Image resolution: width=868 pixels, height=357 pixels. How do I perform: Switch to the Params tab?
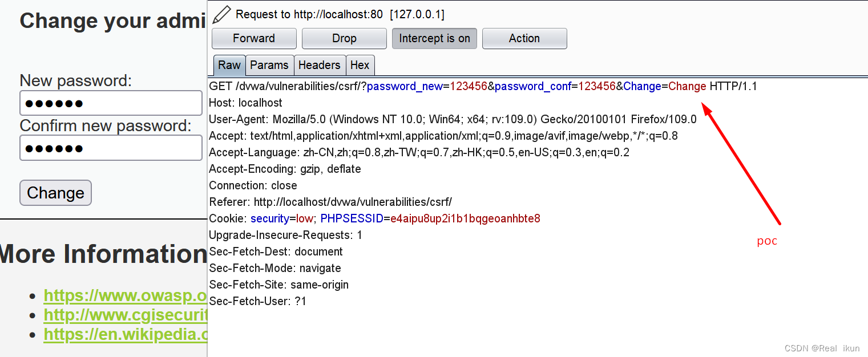click(269, 65)
